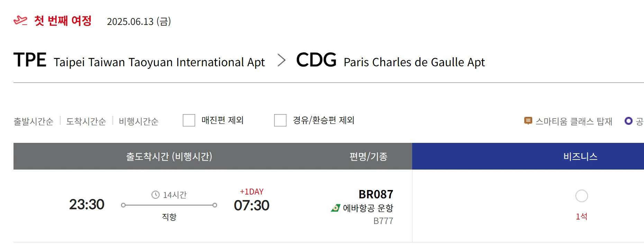Screen dimensions: 644x250
Task: Sort by 도착시간순
Action: [86, 121]
